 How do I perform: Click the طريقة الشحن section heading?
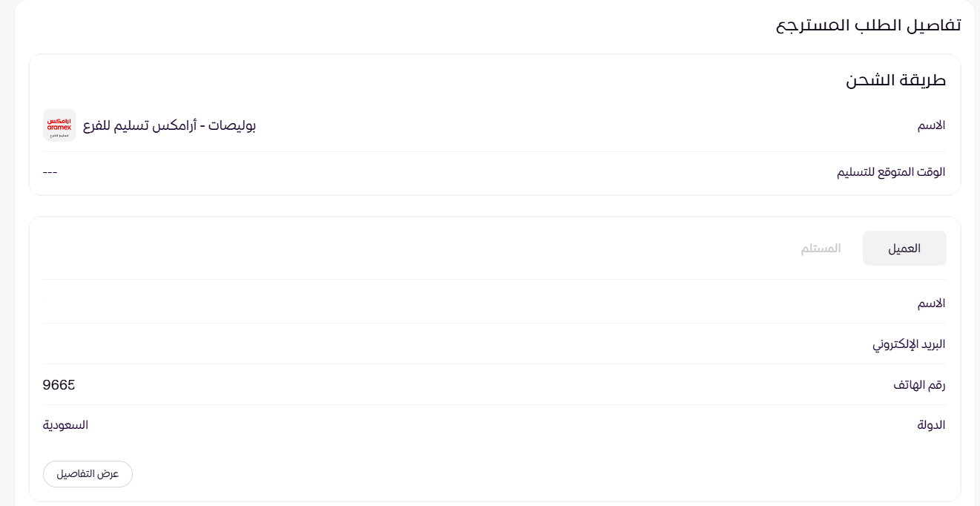[895, 81]
